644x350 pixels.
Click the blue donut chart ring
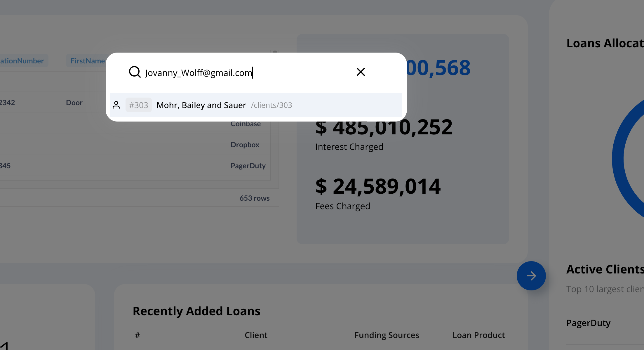click(x=618, y=159)
